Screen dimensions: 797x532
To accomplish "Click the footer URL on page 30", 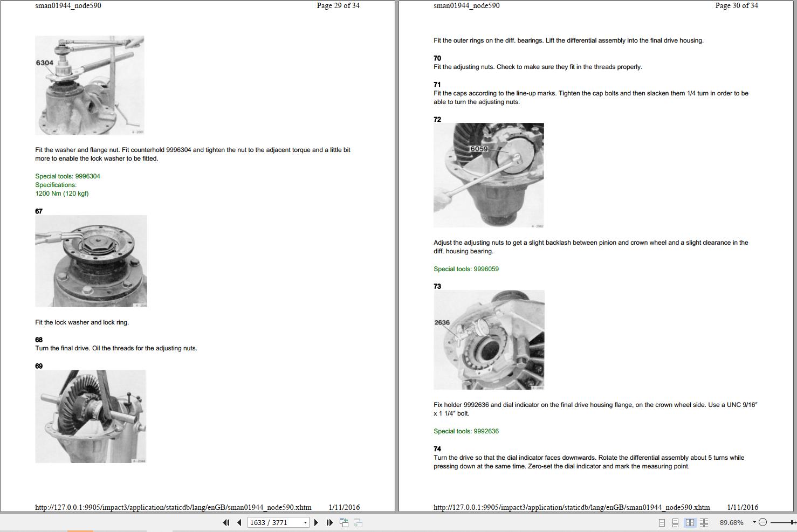I will 572,507.
